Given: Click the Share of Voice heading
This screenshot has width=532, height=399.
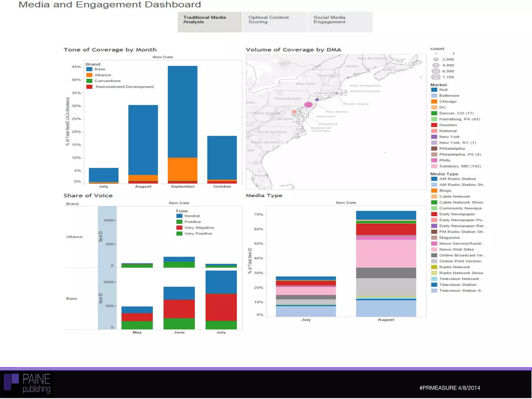Looking at the screenshot, I should [x=88, y=196].
